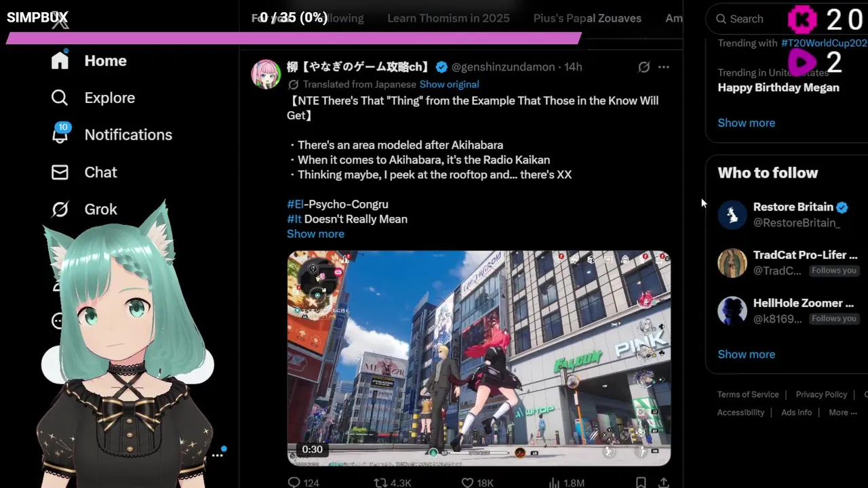The height and width of the screenshot is (488, 868).
Task: Open the Happy Birthday Megan trend
Action: click(x=778, y=87)
